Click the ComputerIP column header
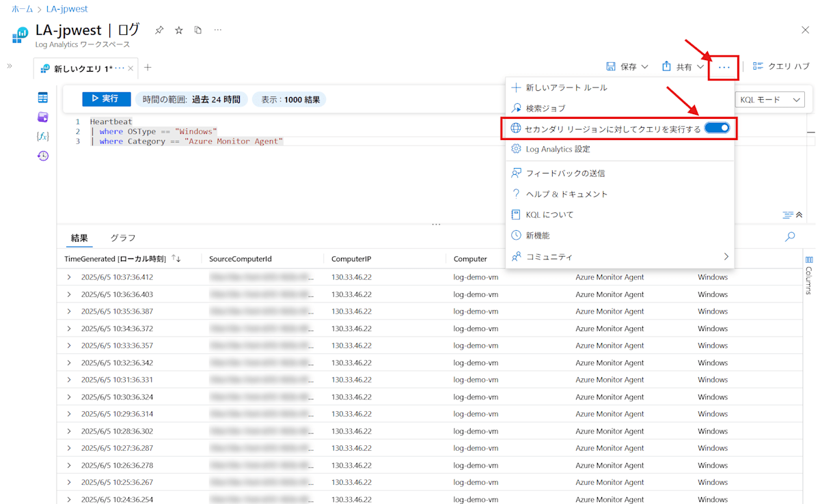The height and width of the screenshot is (504, 820). 351,259
